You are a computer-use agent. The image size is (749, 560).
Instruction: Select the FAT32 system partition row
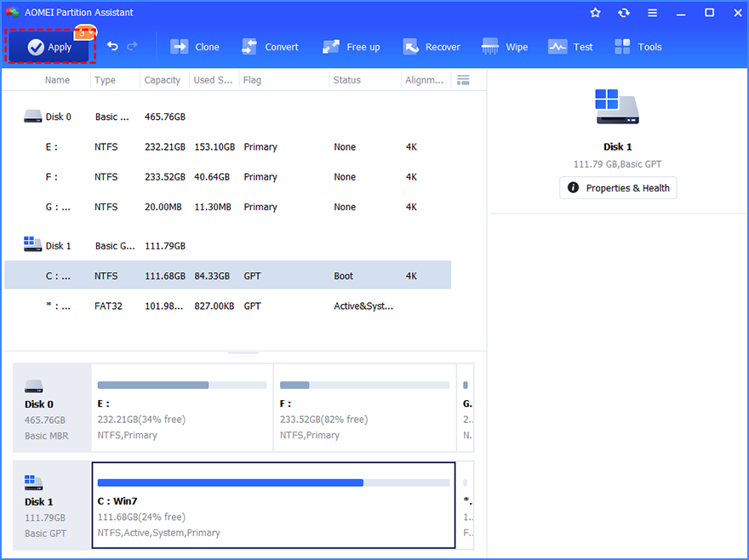228,306
